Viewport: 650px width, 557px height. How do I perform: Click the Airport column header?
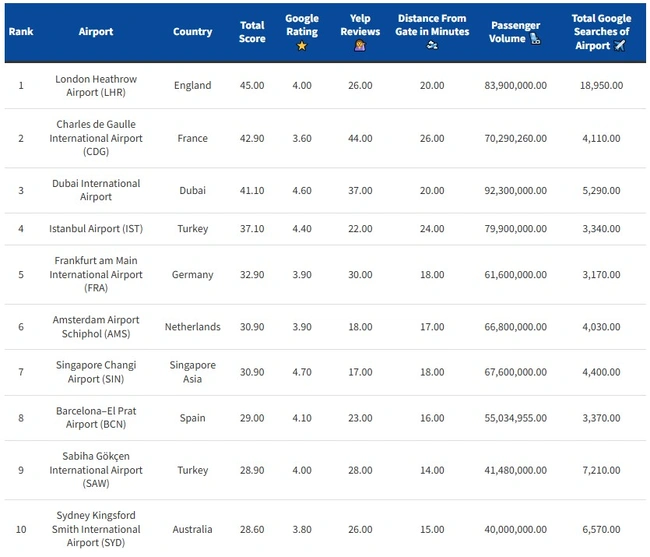96,31
